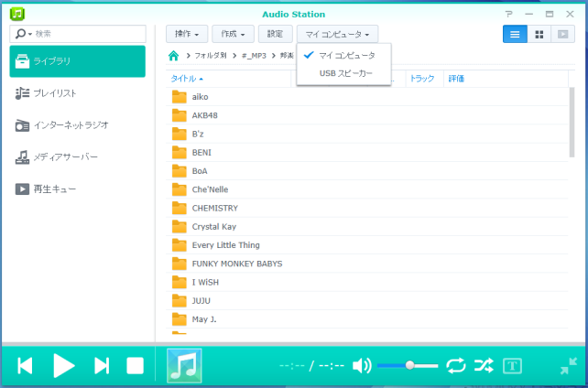588x388 pixels.
Task: Collapse the マイコンピュータ output dropdown button
Action: point(337,34)
